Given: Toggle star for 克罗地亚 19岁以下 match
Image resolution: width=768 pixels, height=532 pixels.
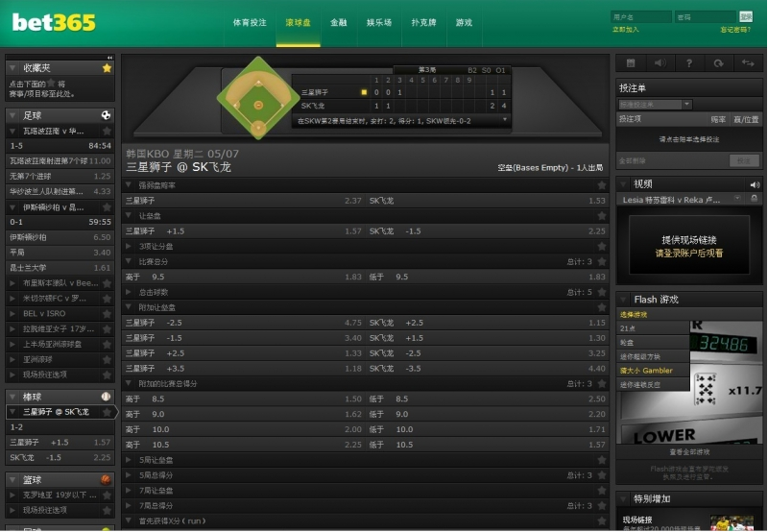Looking at the screenshot, I should [107, 495].
